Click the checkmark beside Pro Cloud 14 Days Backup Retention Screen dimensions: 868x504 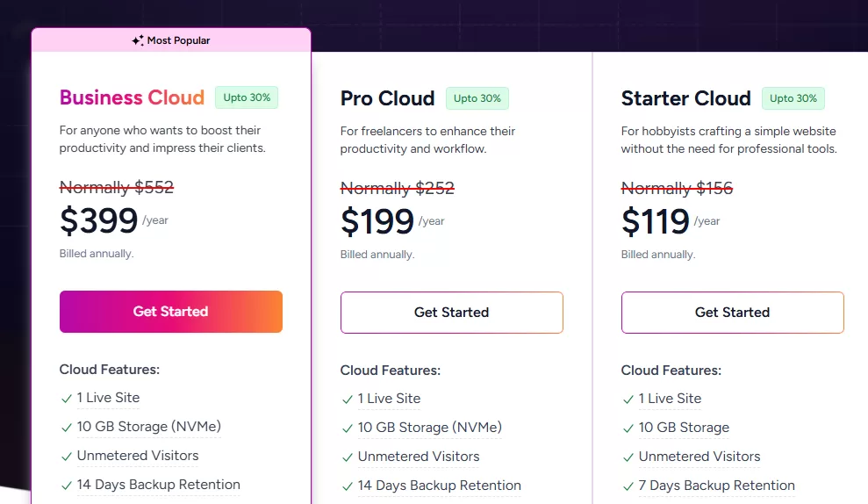pos(348,486)
